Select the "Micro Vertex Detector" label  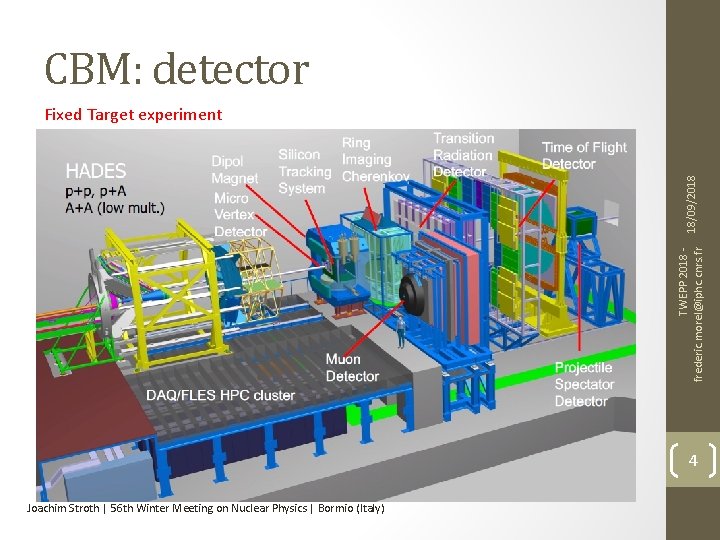(241, 214)
